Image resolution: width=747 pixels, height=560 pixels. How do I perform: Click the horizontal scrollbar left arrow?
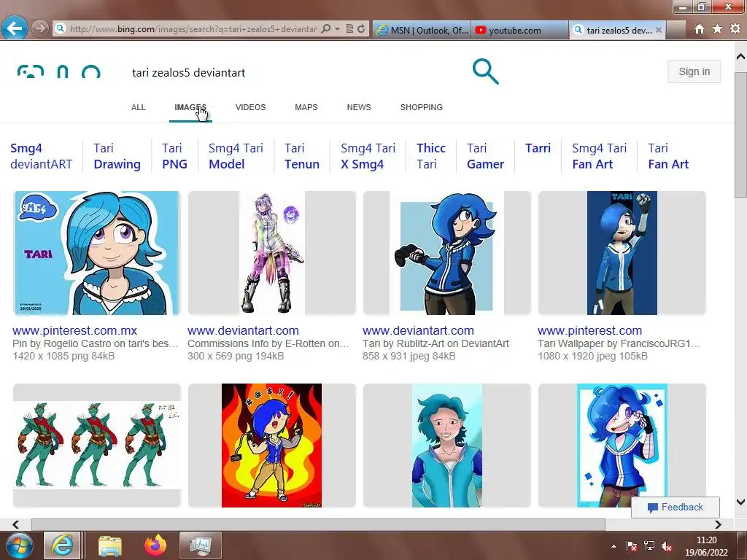(16, 524)
